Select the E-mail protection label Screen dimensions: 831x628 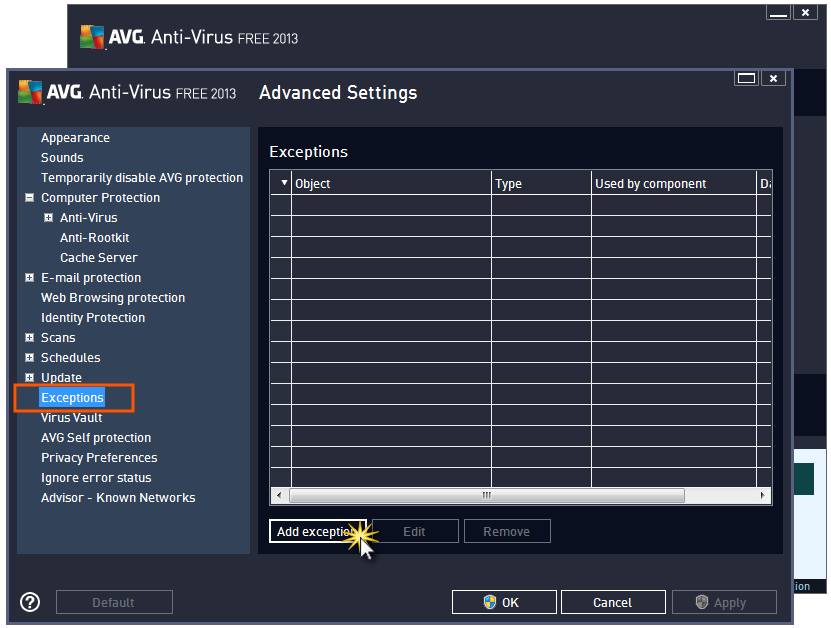coord(91,278)
